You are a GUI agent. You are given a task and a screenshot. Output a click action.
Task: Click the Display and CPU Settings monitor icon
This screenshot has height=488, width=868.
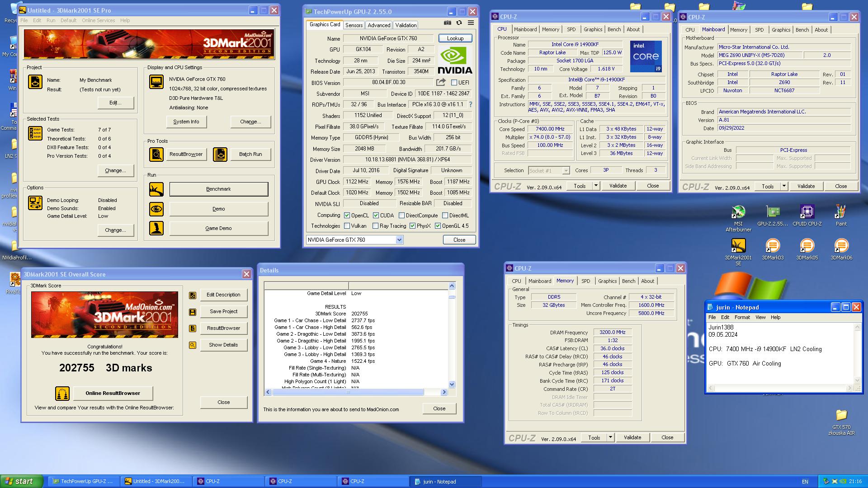point(156,82)
